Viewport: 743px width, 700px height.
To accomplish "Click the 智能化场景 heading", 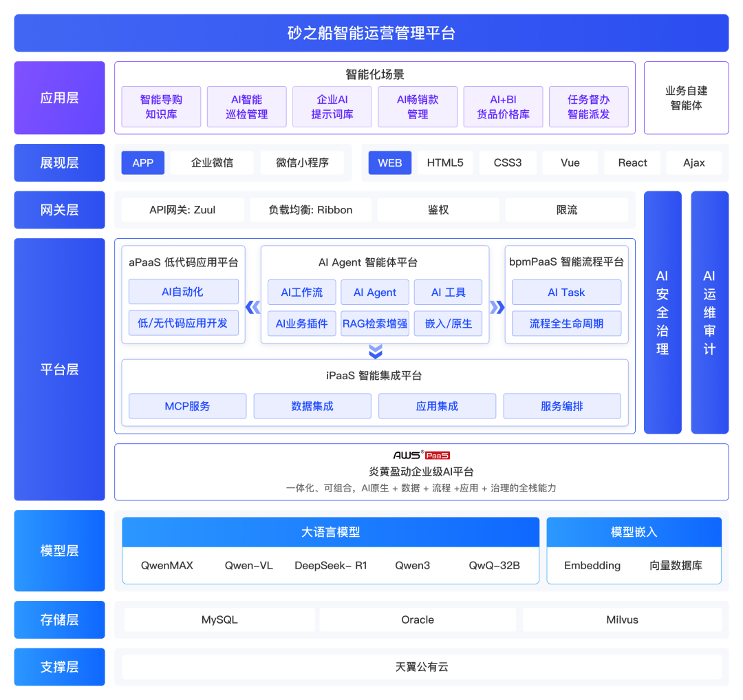I will [x=375, y=74].
